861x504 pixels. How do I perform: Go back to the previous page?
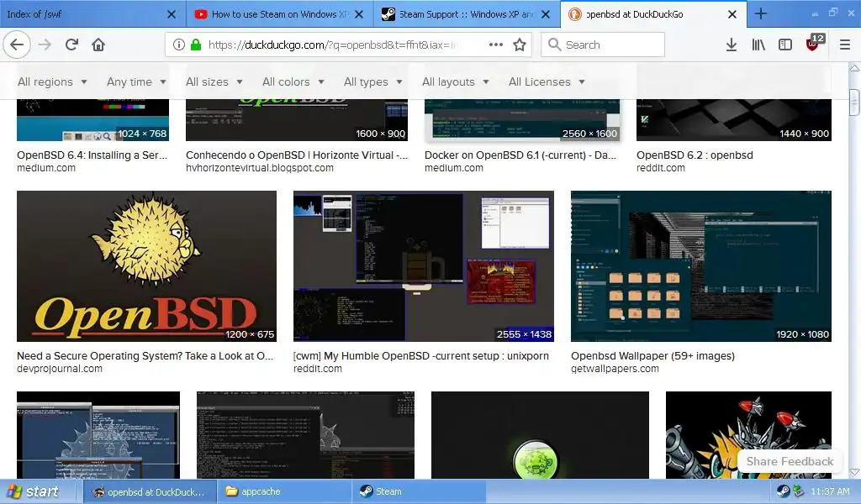pyautogui.click(x=17, y=45)
